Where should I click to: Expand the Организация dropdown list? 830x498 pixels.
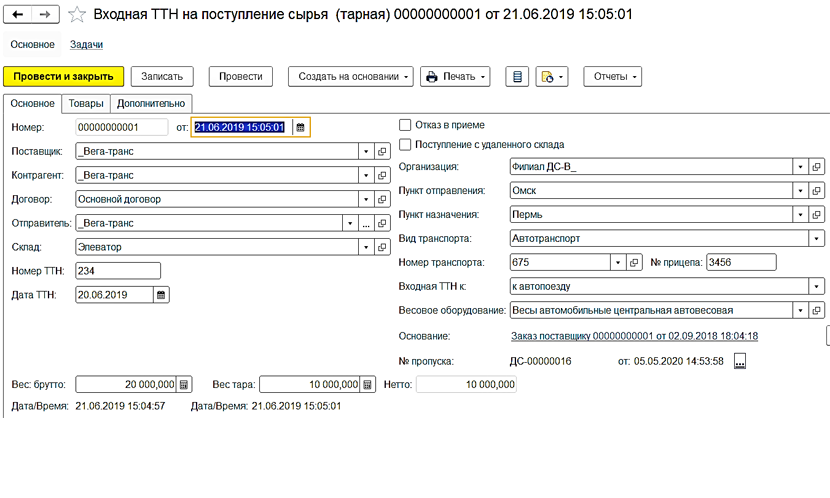click(800, 167)
